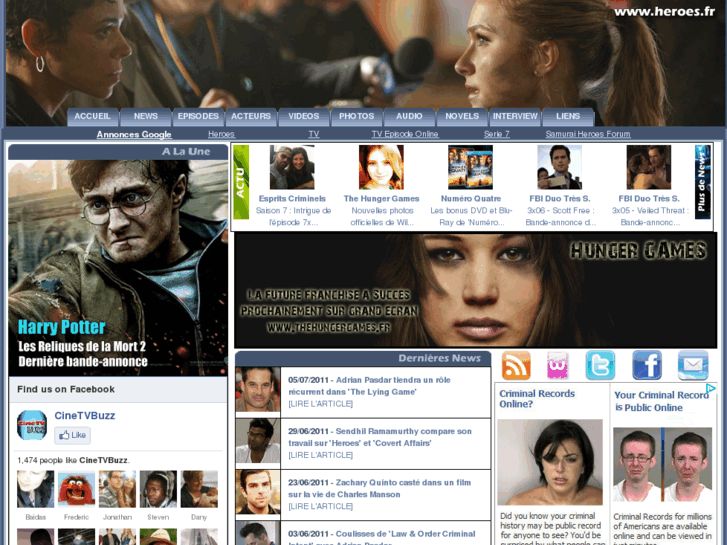Open the green ACTU tab

coord(241,182)
